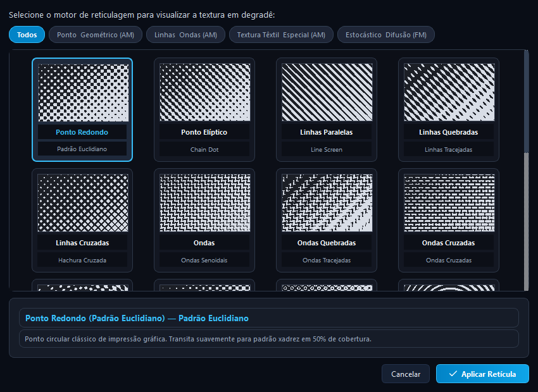The height and width of the screenshot is (392, 538).
Task: Show Textura Têxtil Especial (AM) screens
Action: coord(281,35)
